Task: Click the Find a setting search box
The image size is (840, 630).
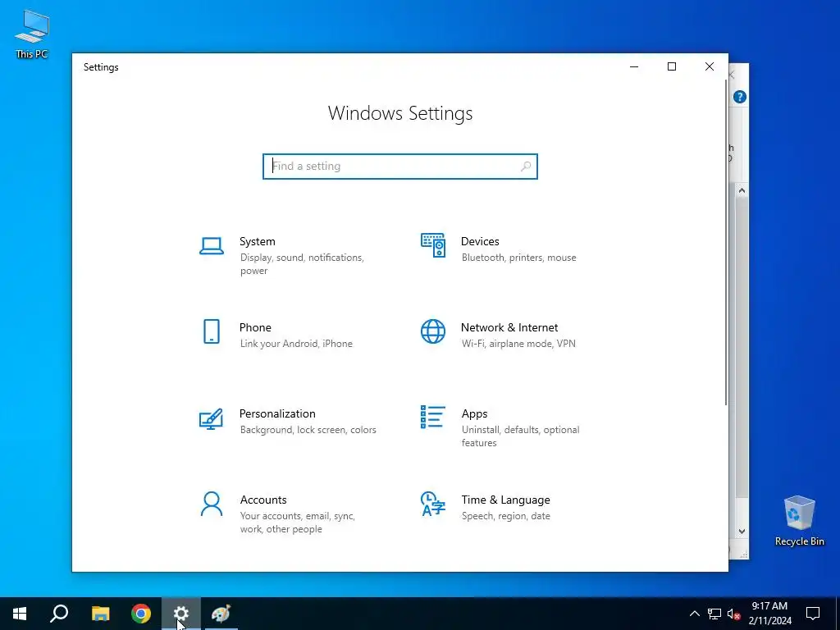Action: [400, 166]
